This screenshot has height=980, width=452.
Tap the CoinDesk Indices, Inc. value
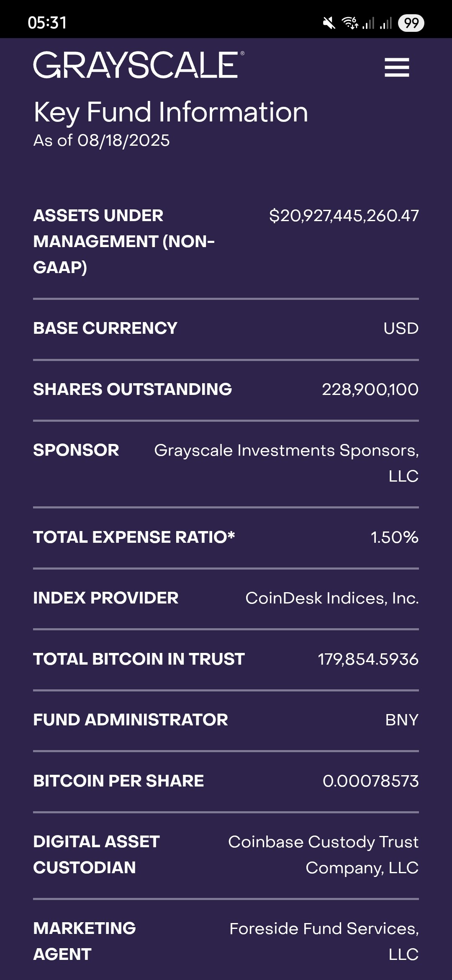(x=332, y=598)
